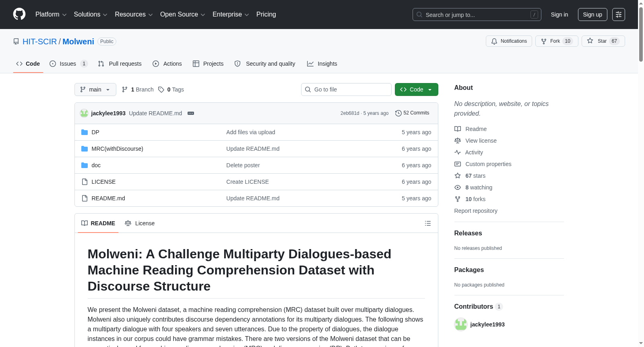Select the README tab
The image size is (644, 347).
pyautogui.click(x=98, y=223)
